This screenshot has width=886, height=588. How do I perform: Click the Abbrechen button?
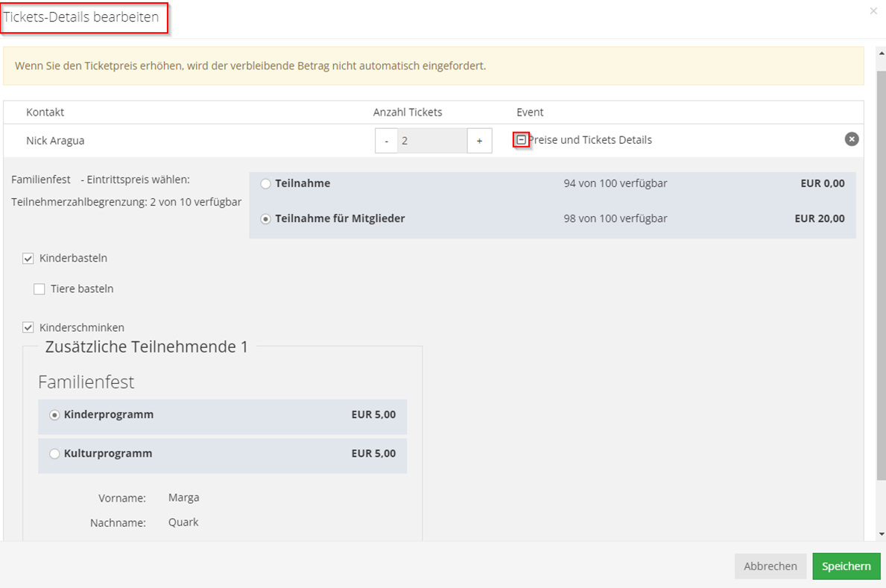770,566
